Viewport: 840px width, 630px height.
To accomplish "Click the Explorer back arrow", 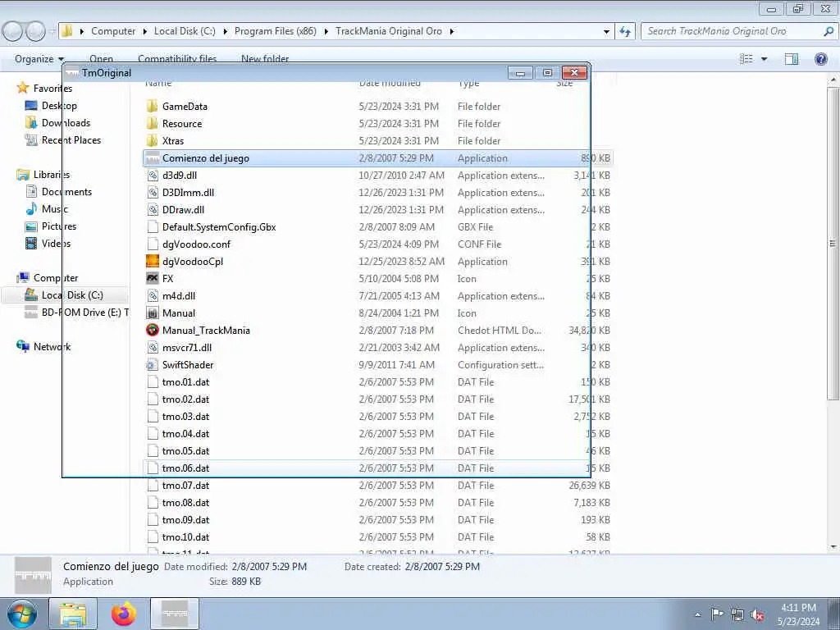I will 13,31.
